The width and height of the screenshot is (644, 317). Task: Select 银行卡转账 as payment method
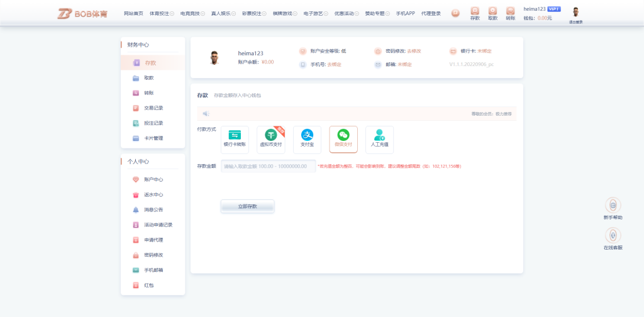pos(235,139)
